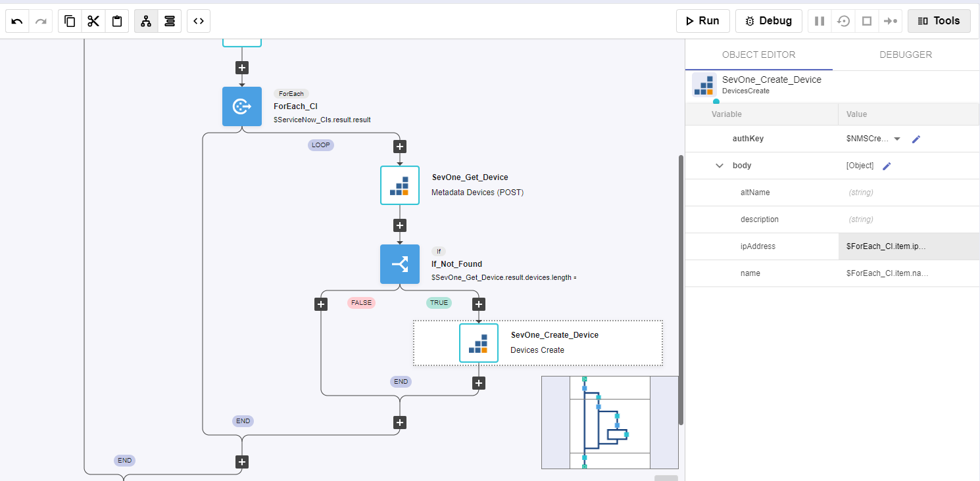Select the ForEach_CI loop block icon
980x481 pixels.
pyautogui.click(x=242, y=106)
